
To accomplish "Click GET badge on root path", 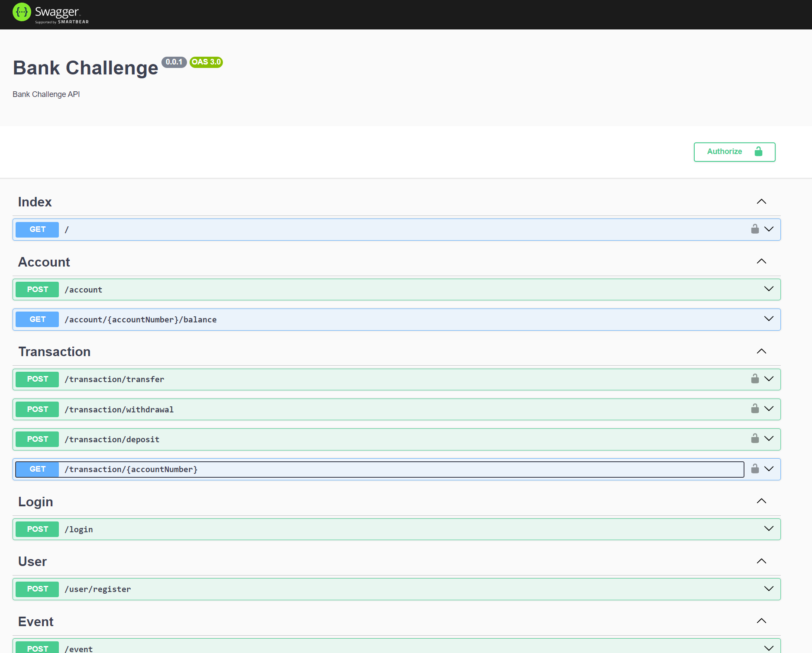I will (x=37, y=229).
